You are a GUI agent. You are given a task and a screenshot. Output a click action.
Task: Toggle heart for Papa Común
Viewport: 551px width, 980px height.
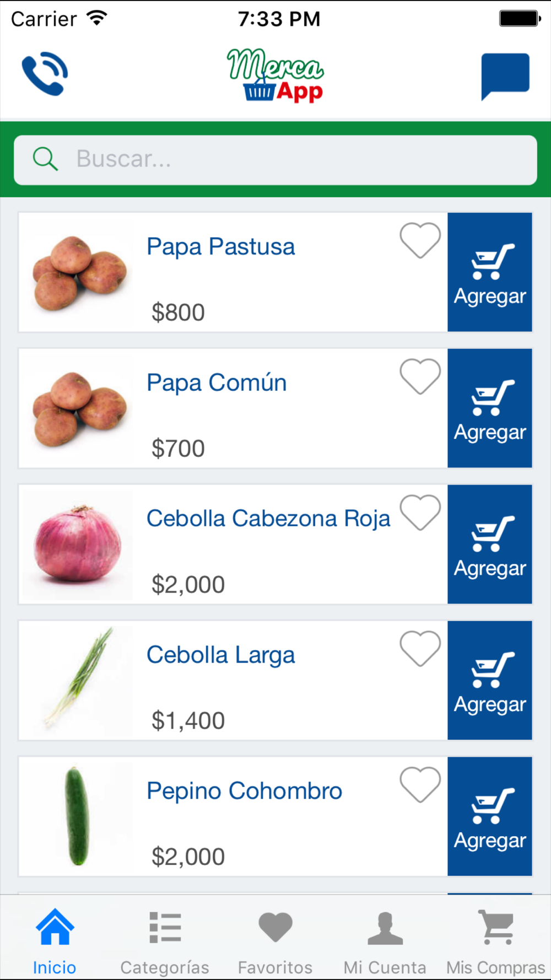pyautogui.click(x=420, y=376)
